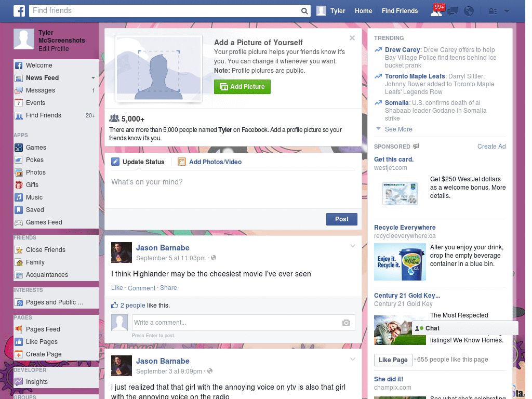This screenshot has height=399, width=532.
Task: Open Insights under Developer
Action: click(37, 382)
